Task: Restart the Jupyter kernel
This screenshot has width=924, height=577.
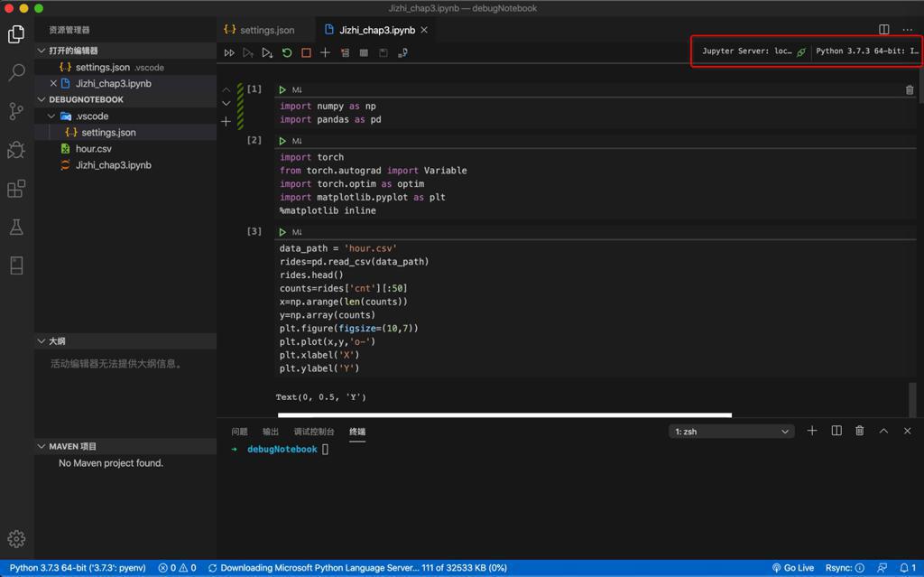Action: click(287, 53)
